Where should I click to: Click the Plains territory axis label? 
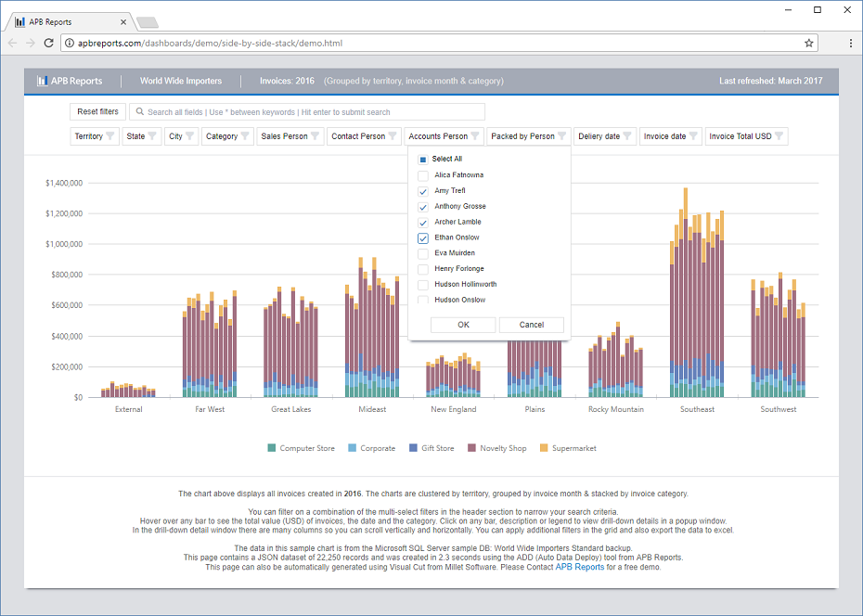535,409
